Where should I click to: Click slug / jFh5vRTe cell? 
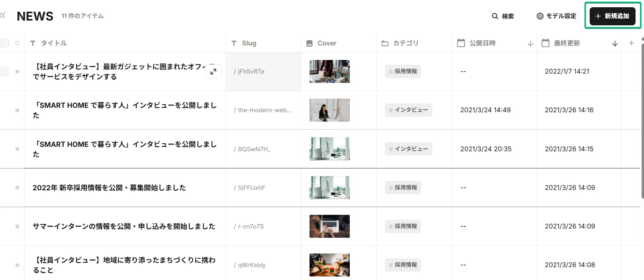coord(263,72)
